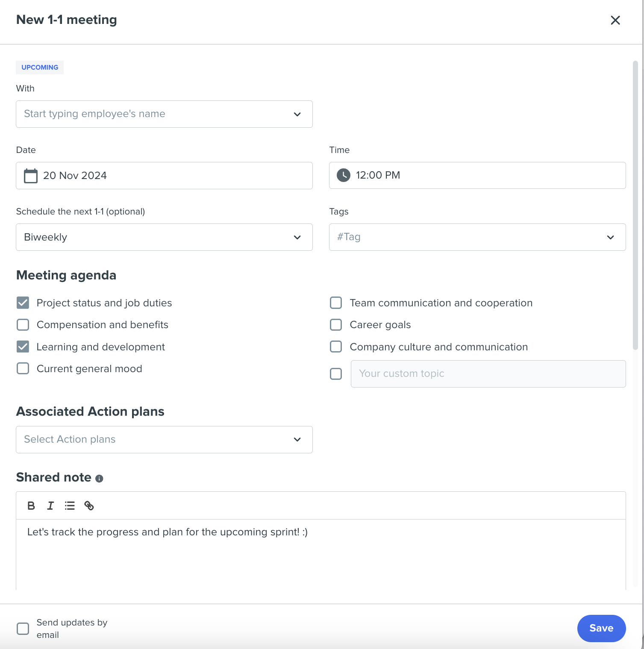Viewport: 644px width, 649px height.
Task: Click the Your custom topic field
Action: [x=488, y=374]
